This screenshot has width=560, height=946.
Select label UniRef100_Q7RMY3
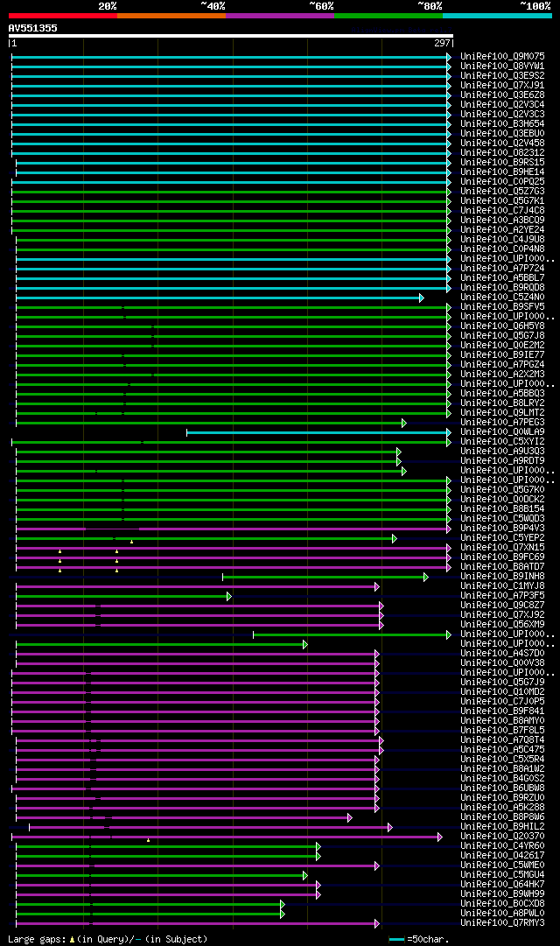click(x=502, y=923)
